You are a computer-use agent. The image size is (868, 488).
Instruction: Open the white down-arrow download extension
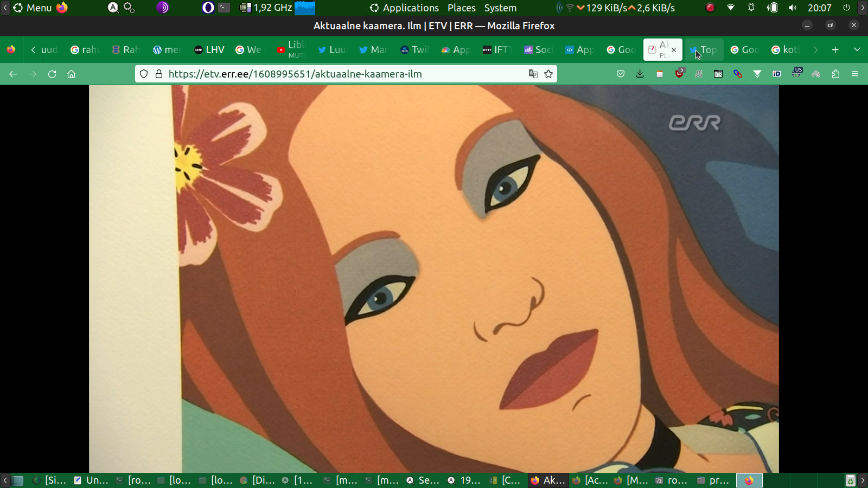(x=757, y=74)
